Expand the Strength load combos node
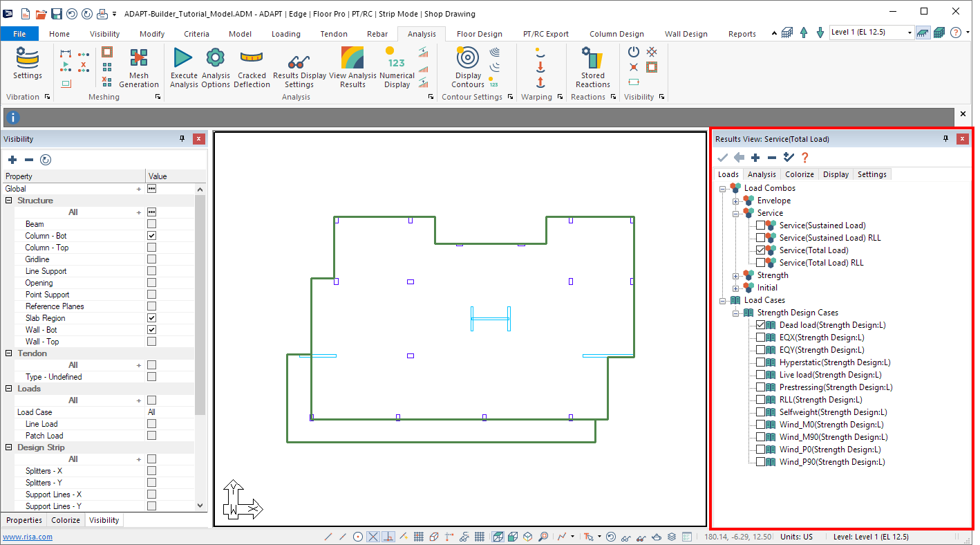980x545 pixels. coord(736,275)
